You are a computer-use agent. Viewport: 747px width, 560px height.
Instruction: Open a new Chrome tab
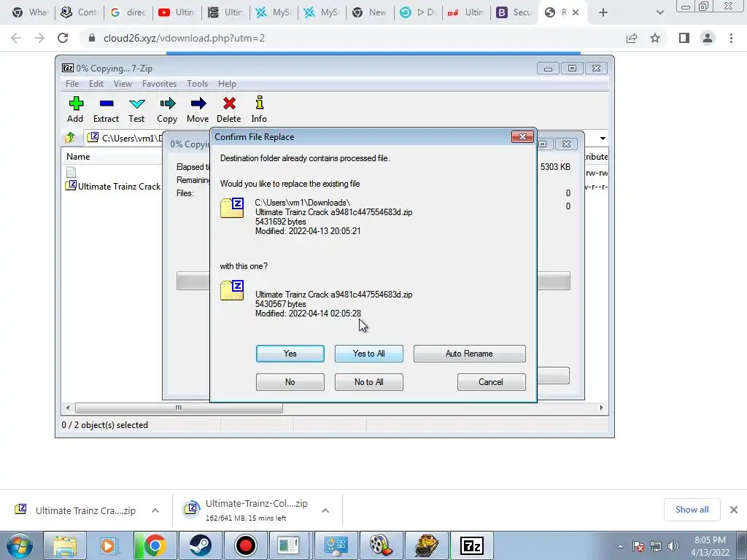pyautogui.click(x=603, y=13)
